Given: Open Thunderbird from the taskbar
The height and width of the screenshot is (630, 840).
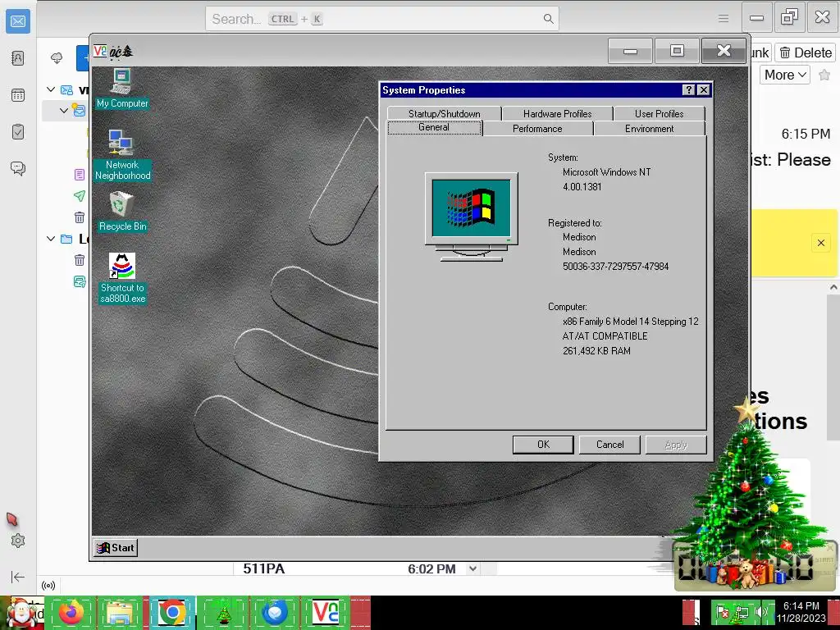Looking at the screenshot, I should click(x=275, y=612).
